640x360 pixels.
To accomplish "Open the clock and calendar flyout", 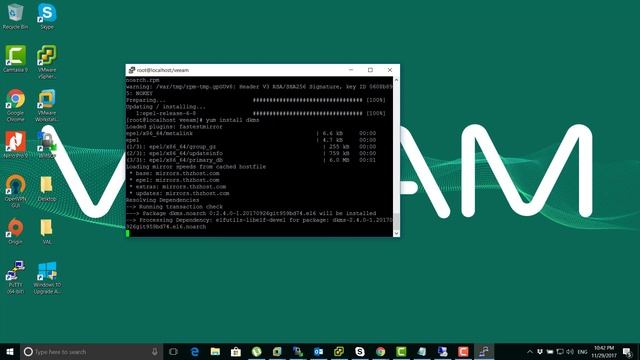I will (604, 351).
